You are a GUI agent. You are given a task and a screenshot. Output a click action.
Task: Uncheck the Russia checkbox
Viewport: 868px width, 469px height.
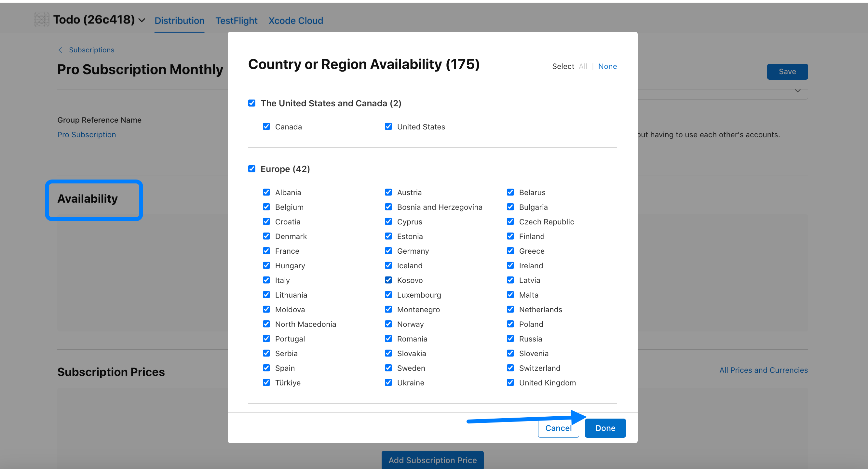pos(510,339)
